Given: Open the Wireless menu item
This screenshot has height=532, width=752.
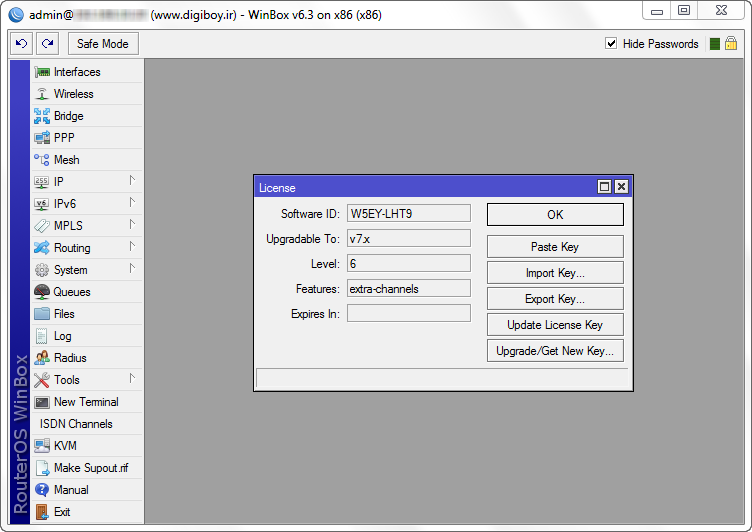Looking at the screenshot, I should tap(87, 94).
